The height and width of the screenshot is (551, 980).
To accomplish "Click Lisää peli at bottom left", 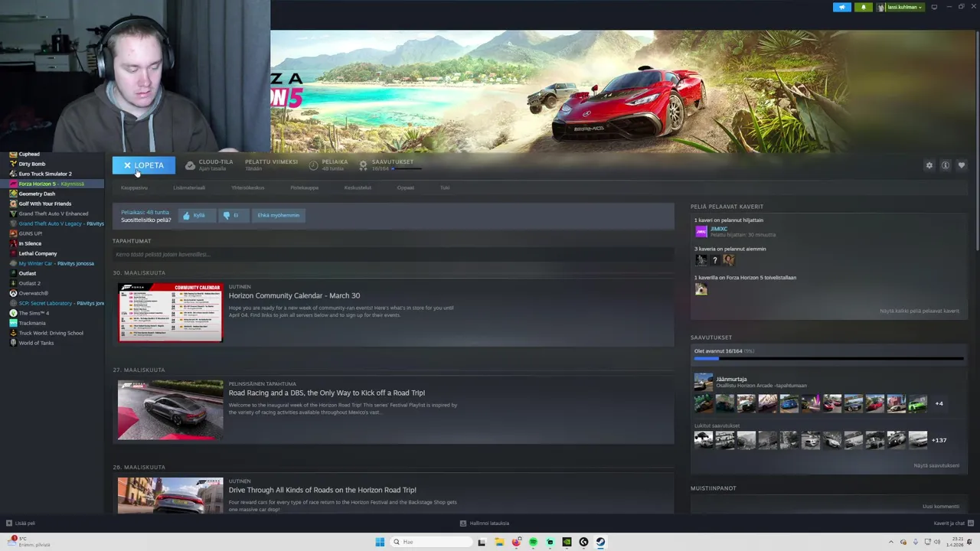I will coord(21,523).
